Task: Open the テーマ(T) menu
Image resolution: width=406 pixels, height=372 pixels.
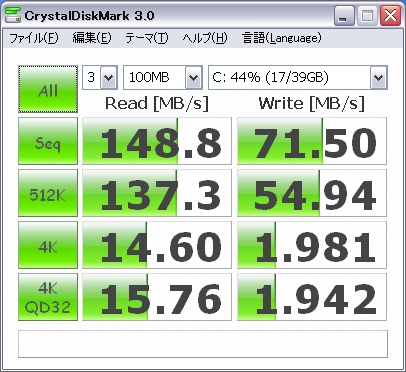Action: [147, 38]
